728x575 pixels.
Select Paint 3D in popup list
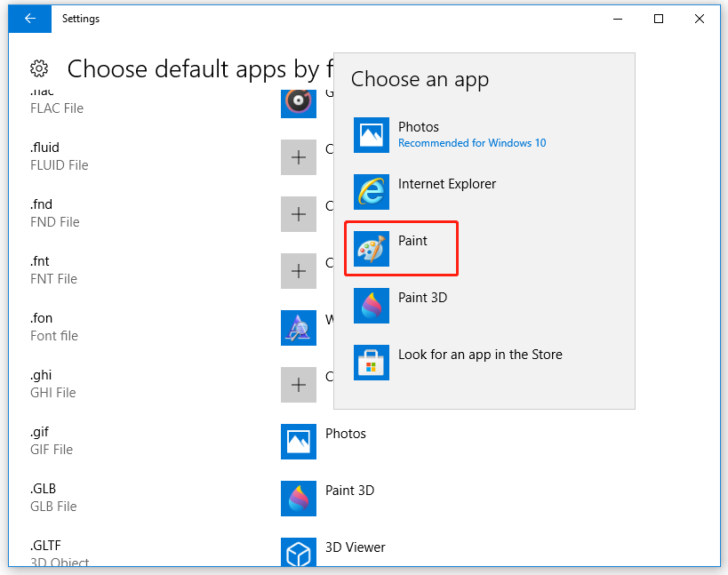point(484,306)
